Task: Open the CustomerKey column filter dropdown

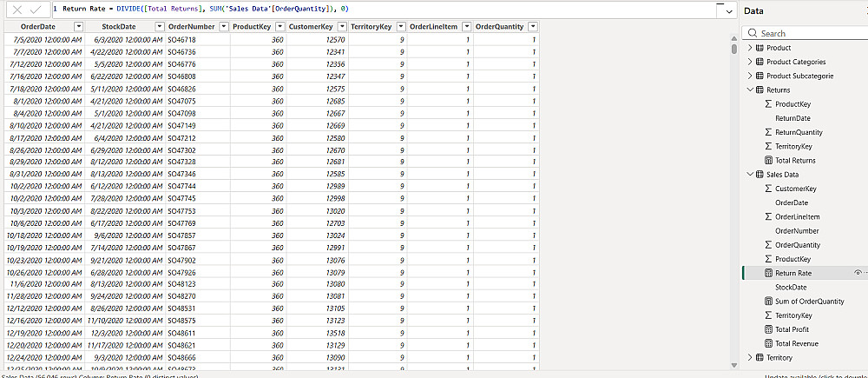Action: tap(343, 27)
